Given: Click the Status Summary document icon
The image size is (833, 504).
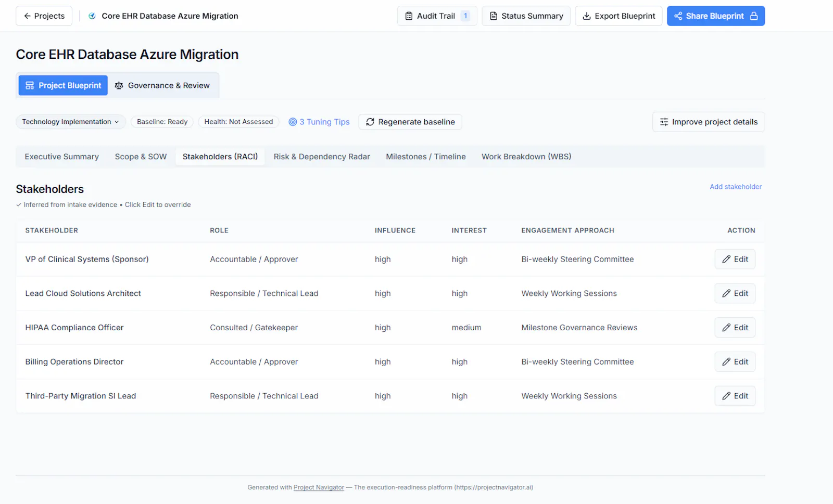Looking at the screenshot, I should (x=494, y=16).
